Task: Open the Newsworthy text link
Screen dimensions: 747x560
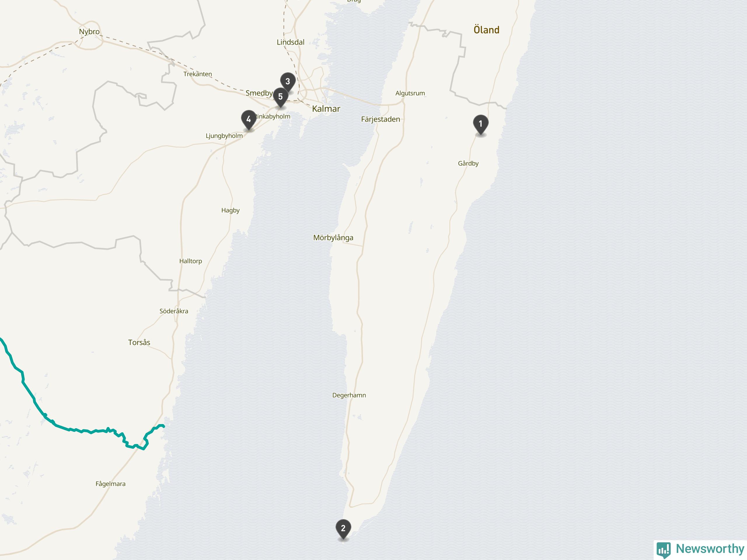Action: click(710, 549)
